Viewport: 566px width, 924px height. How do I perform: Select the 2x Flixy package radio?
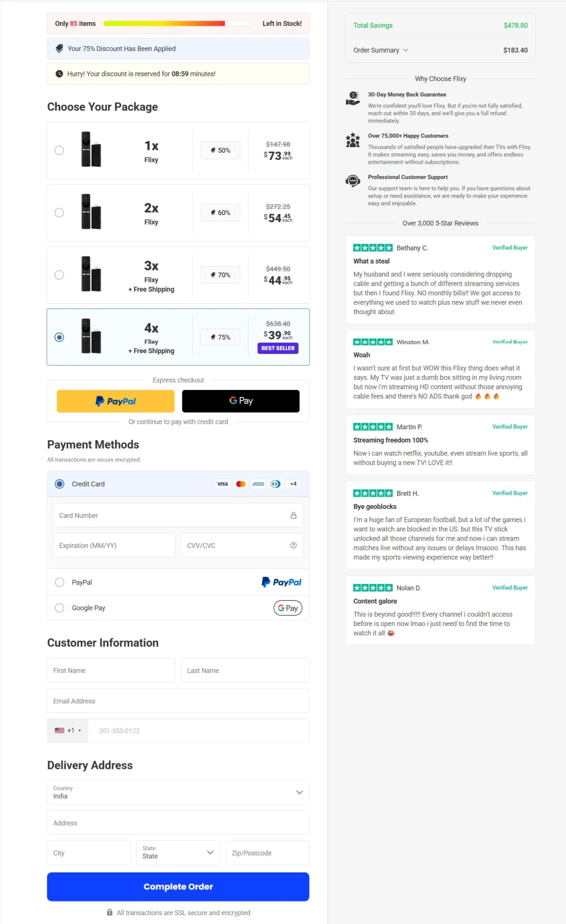tap(59, 213)
